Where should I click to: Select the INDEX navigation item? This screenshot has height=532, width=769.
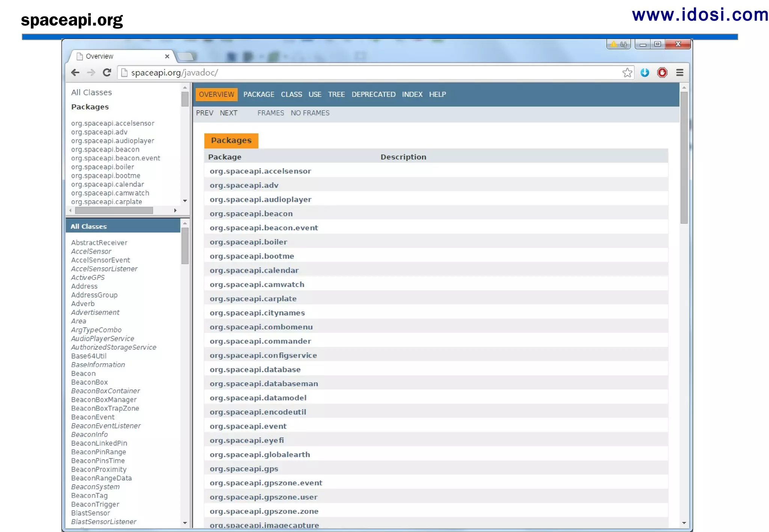tap(412, 95)
